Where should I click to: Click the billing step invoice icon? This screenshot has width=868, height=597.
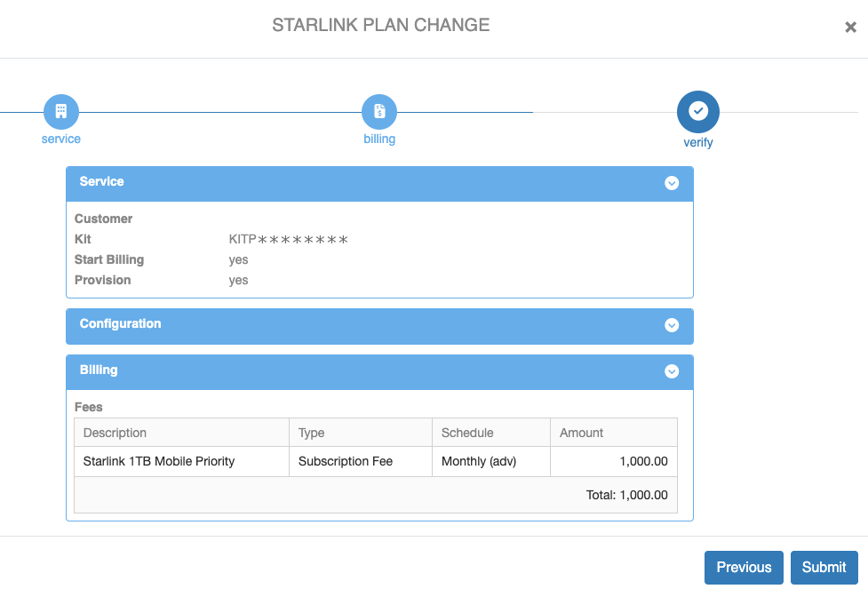click(379, 112)
